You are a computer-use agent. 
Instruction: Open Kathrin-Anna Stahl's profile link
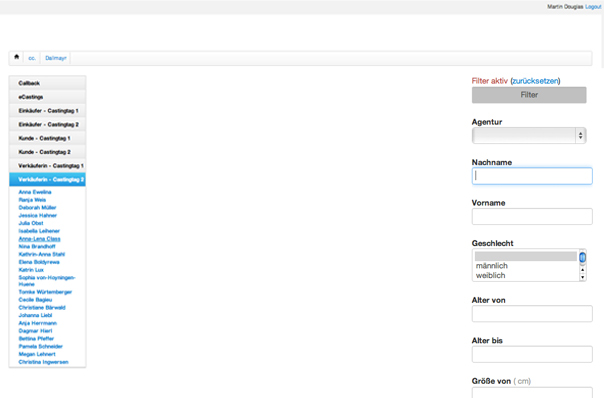42,254
